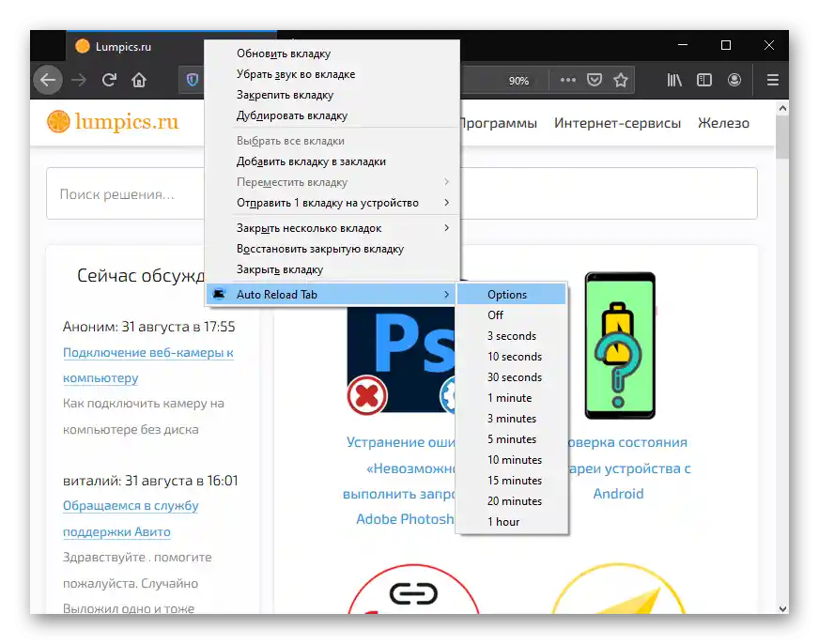Set reload interval to 10 seconds
819x644 pixels.
512,357
